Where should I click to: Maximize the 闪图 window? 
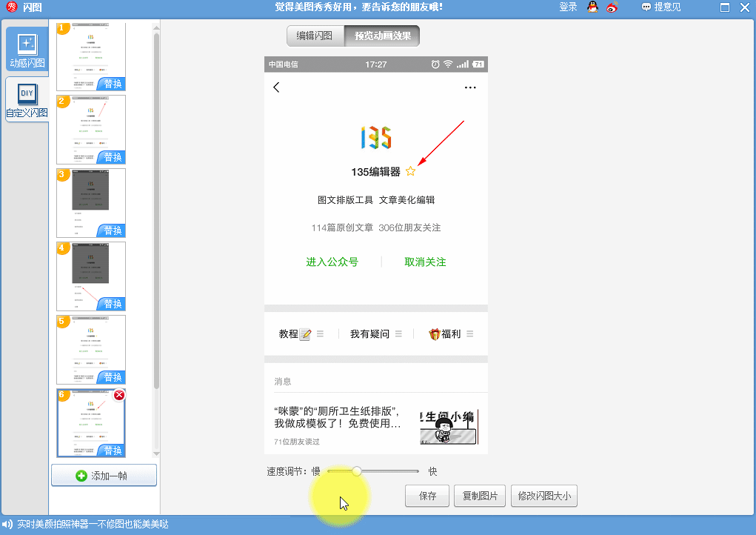(725, 7)
